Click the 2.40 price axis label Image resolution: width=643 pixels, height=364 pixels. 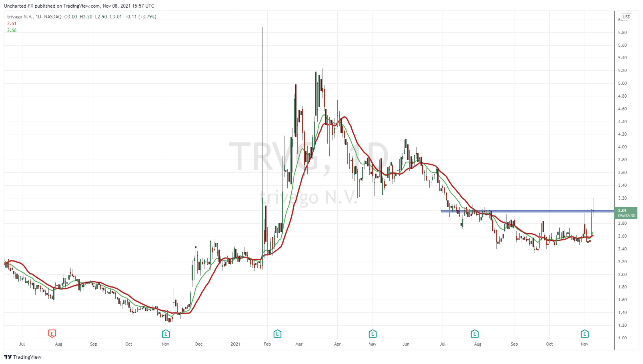pos(622,249)
